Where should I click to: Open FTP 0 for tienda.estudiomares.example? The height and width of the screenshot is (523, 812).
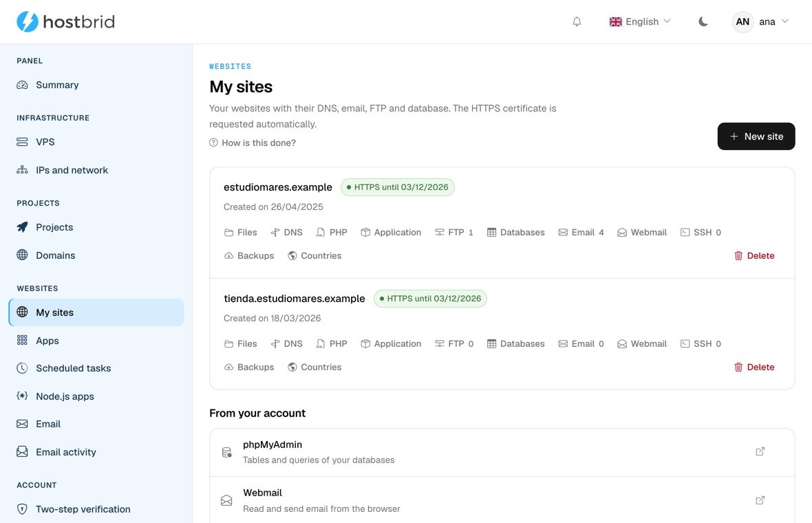pyautogui.click(x=454, y=344)
